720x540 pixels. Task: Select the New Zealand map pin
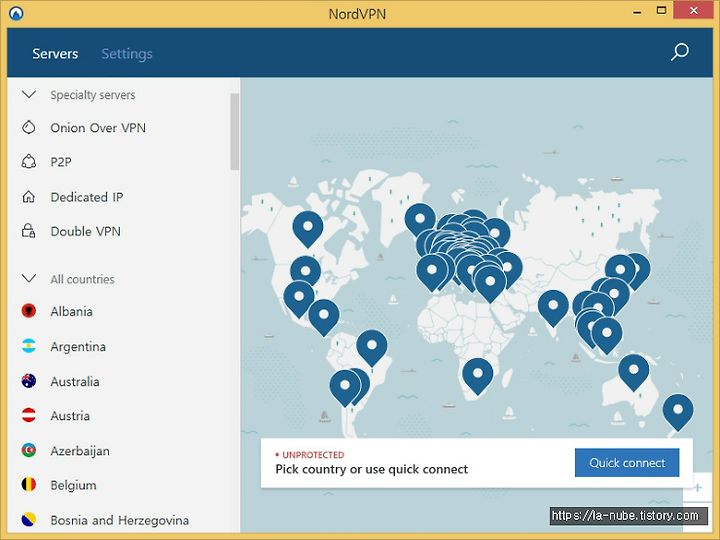click(678, 412)
